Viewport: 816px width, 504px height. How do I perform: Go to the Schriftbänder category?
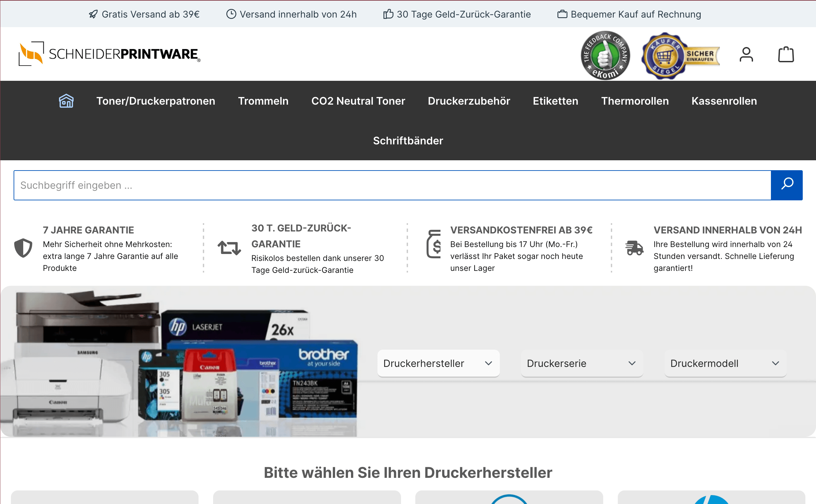(408, 140)
